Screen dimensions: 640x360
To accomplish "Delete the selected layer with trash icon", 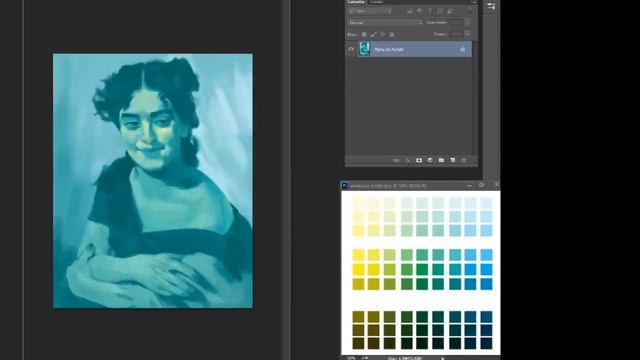I will coord(463,160).
